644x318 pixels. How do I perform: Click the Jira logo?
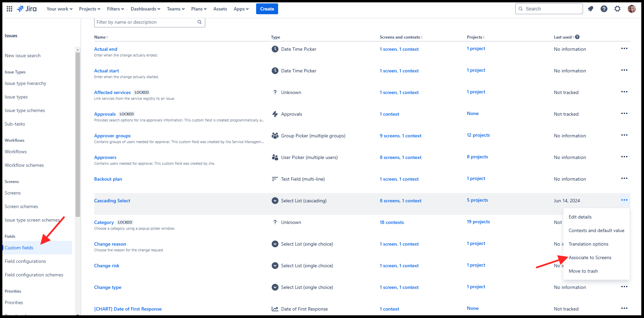pyautogui.click(x=27, y=9)
